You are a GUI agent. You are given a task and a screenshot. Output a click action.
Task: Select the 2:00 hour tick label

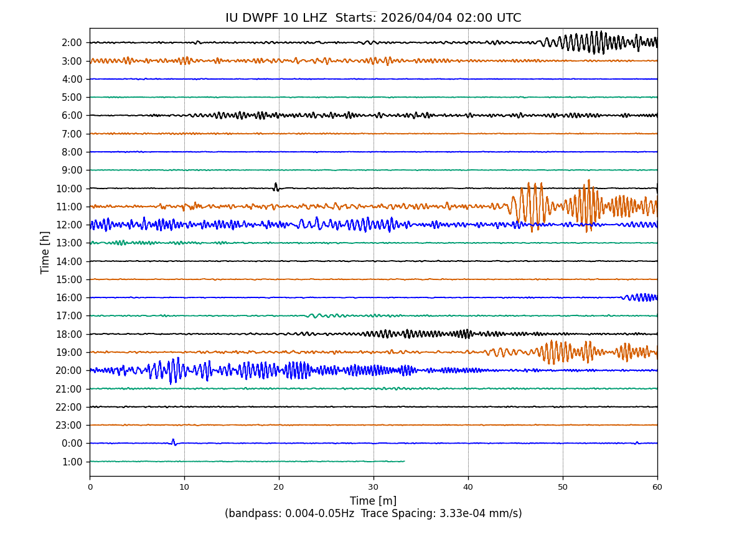coord(72,43)
